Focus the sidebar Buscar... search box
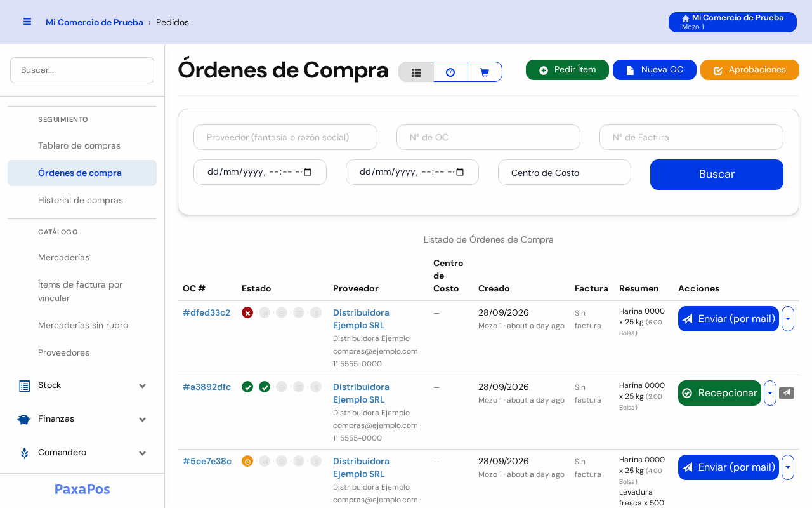This screenshot has height=508, width=812. coord(82,70)
